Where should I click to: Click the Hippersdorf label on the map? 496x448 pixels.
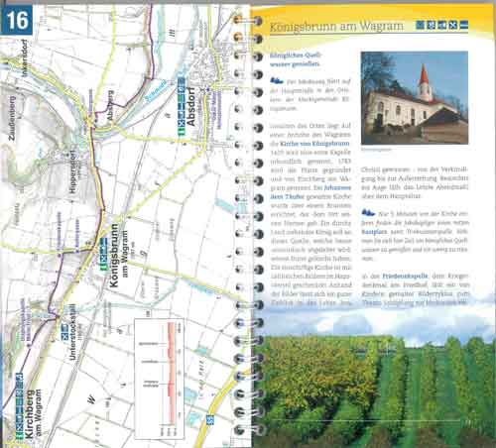pos(73,171)
